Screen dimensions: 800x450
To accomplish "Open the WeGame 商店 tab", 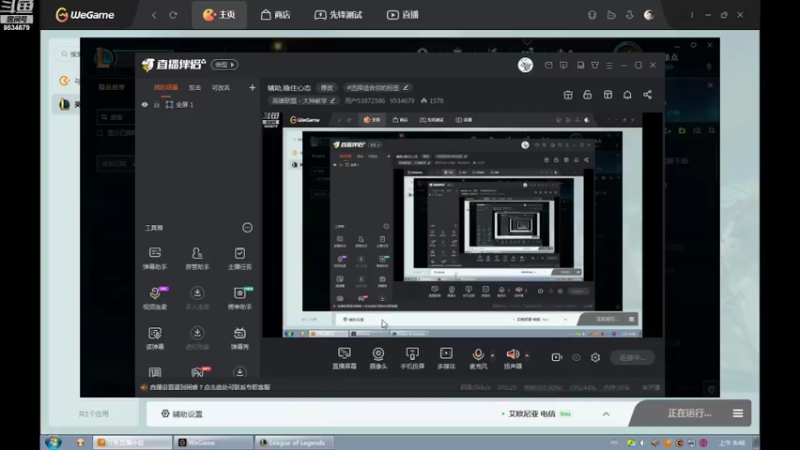I will point(276,15).
